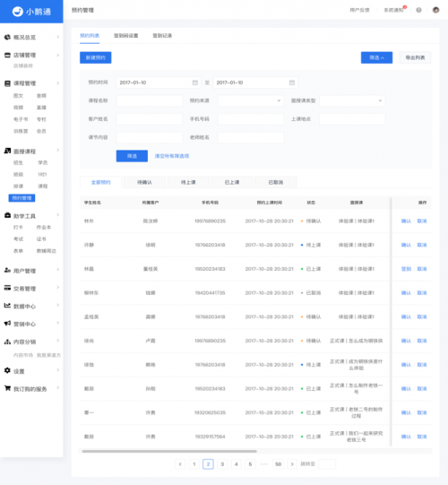Open the 预约来源 dropdown
This screenshot has width=448, height=485.
point(251,100)
